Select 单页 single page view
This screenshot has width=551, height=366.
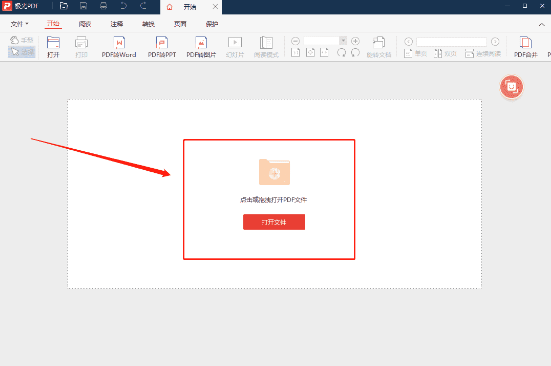click(415, 53)
